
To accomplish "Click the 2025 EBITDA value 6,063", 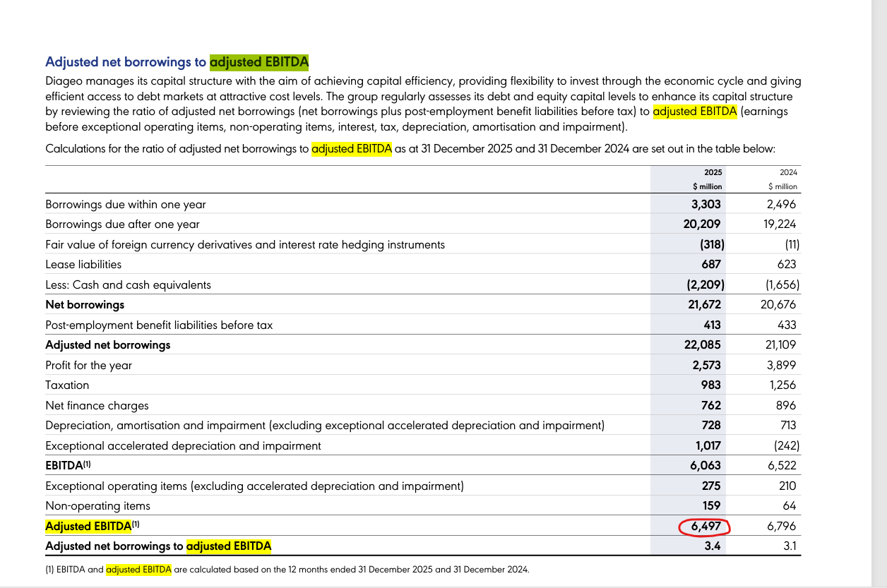I will tap(704, 466).
